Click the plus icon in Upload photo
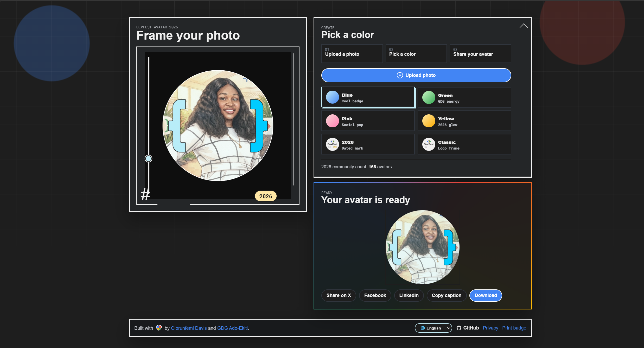644x348 pixels. click(400, 75)
